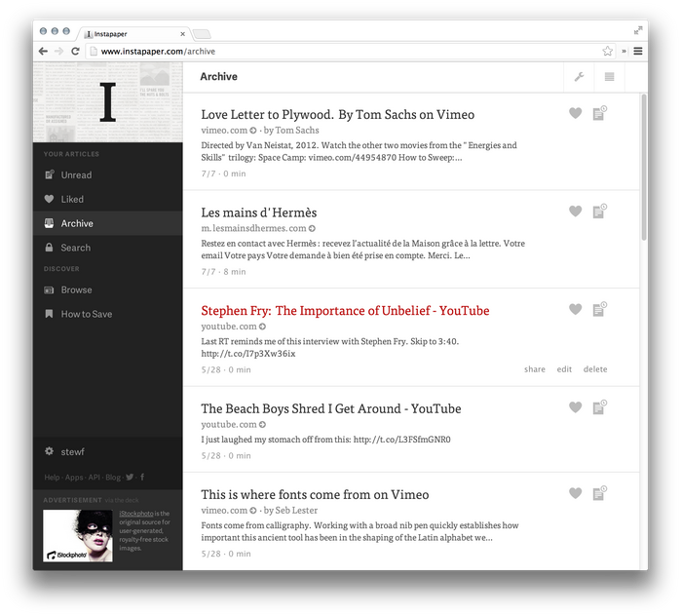Click the move icon for Love Letter to Plywood
Viewport: 681px width, 616px height.
[x=600, y=113]
